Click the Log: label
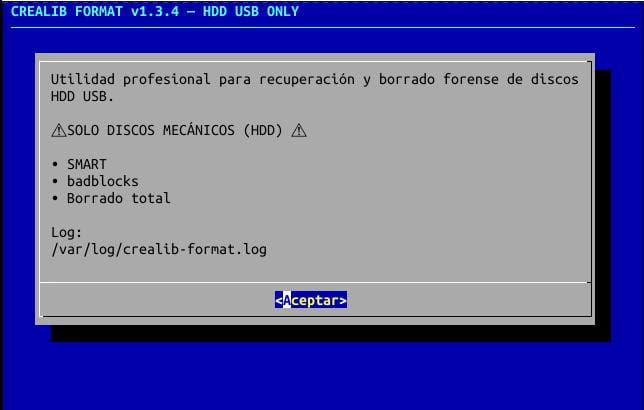The image size is (644, 410). pos(67,232)
